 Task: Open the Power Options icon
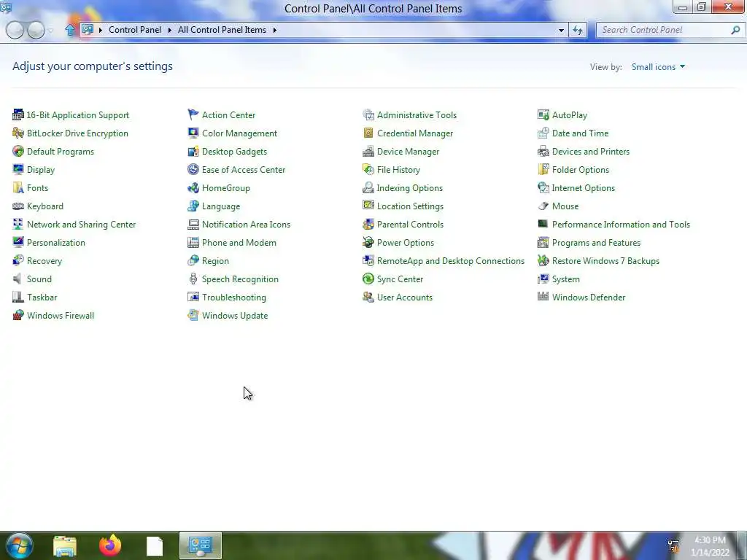coord(368,242)
